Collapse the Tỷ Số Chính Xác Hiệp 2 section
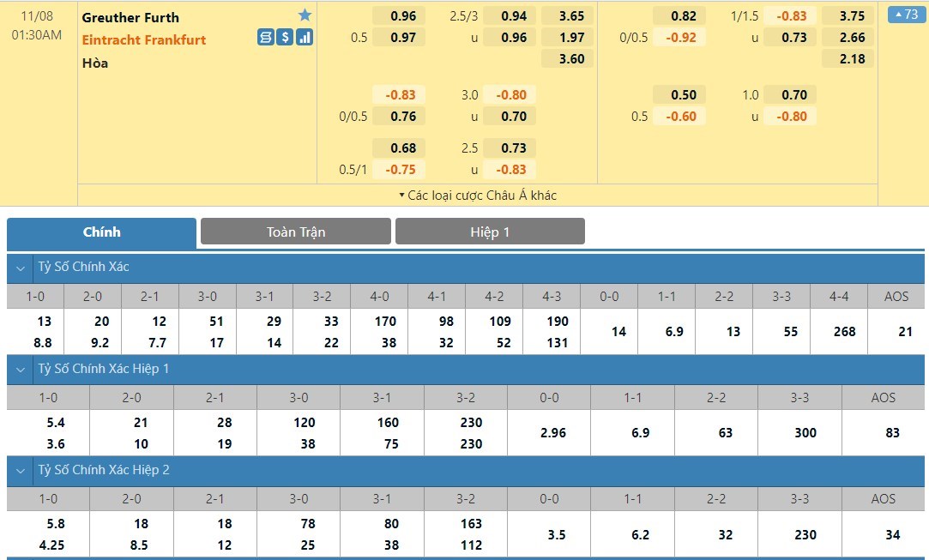The image size is (929, 560). coord(21,471)
